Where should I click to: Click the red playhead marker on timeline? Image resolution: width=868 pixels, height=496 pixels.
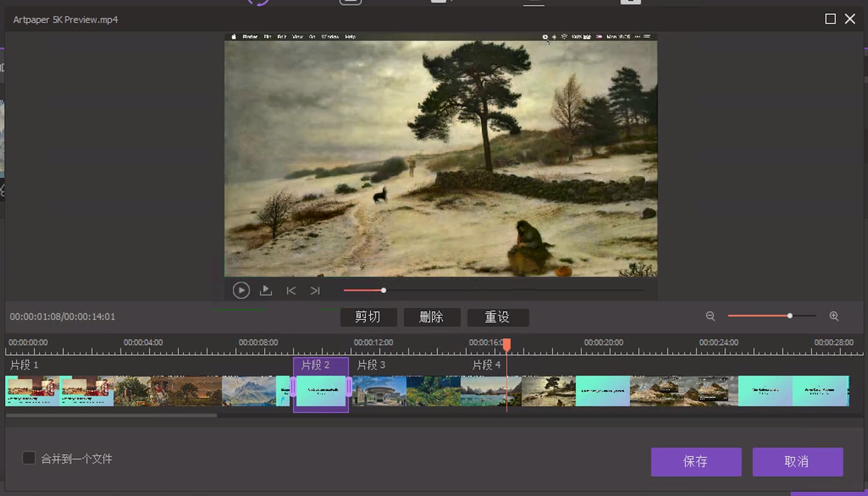click(x=506, y=345)
